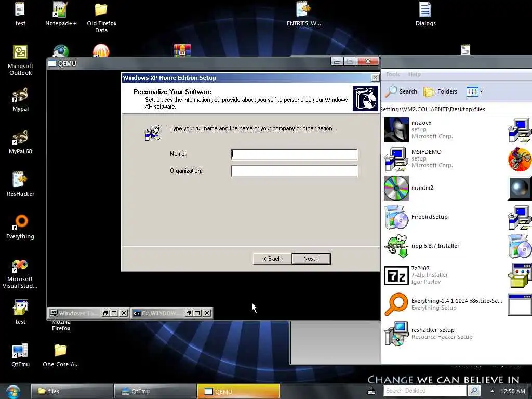Viewport: 532px width, 399px height.
Task: Launch Microsoft Visual Studio shortcut
Action: point(20,273)
